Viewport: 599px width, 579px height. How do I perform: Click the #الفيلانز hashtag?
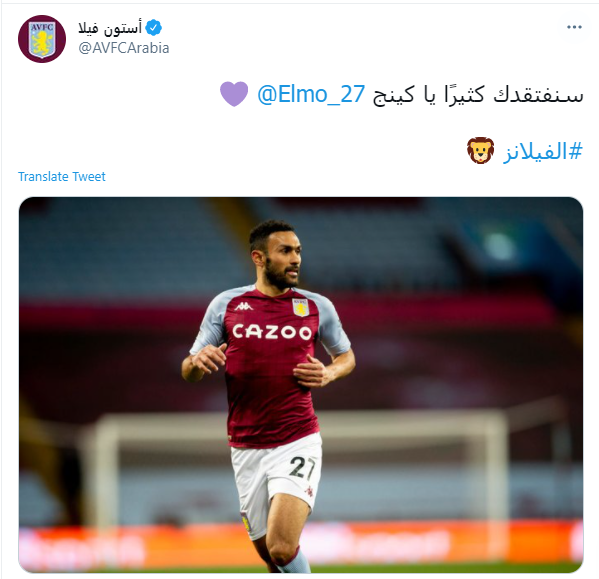coord(542,152)
